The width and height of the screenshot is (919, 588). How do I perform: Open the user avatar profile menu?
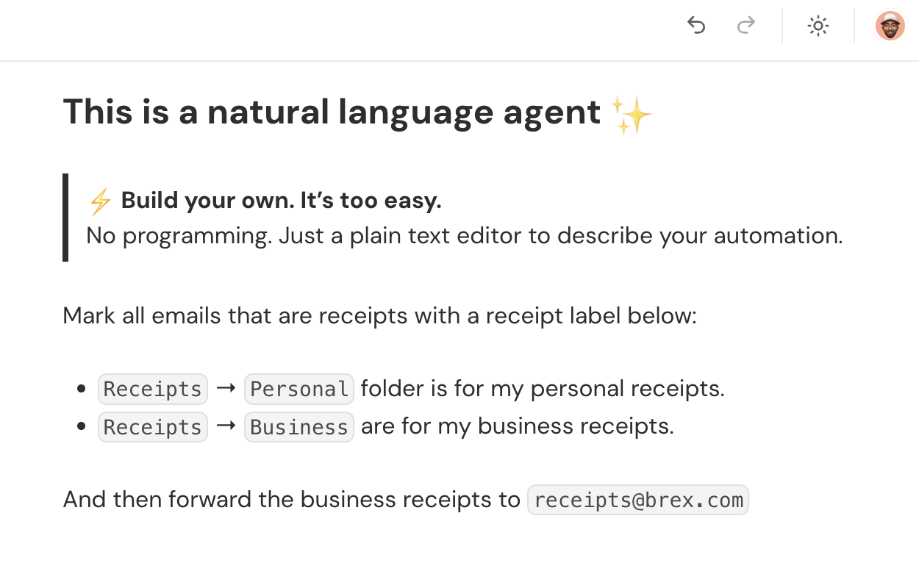(890, 26)
